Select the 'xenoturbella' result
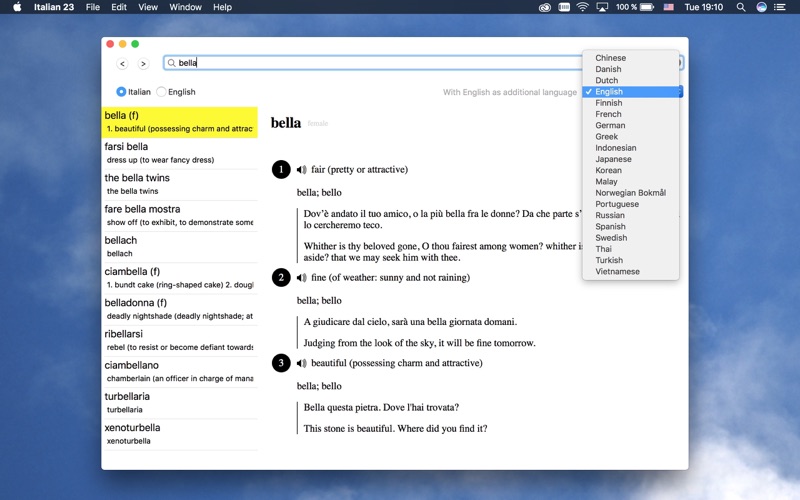Screen dimensions: 800x500 click(180, 434)
